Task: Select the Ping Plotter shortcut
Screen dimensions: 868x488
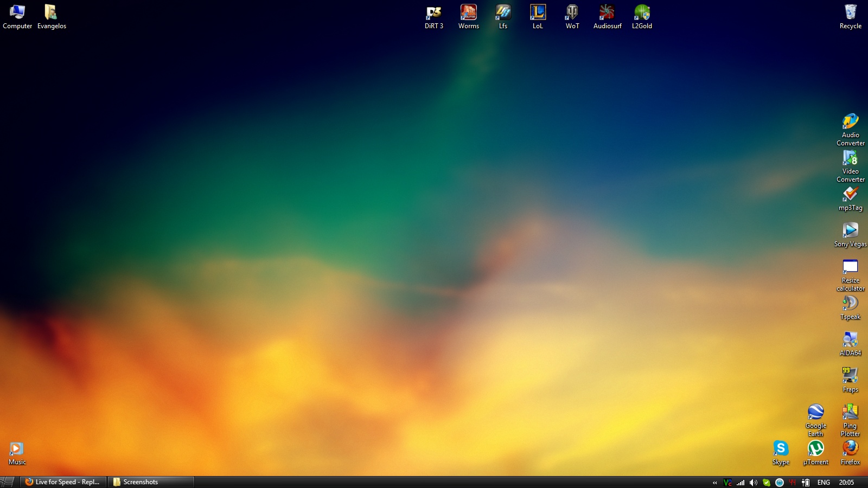Action: click(x=851, y=420)
